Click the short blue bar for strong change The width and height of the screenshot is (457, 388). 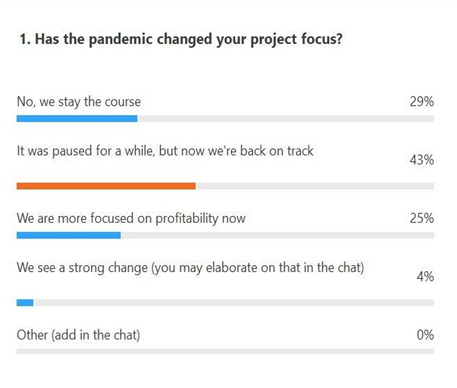(25, 303)
